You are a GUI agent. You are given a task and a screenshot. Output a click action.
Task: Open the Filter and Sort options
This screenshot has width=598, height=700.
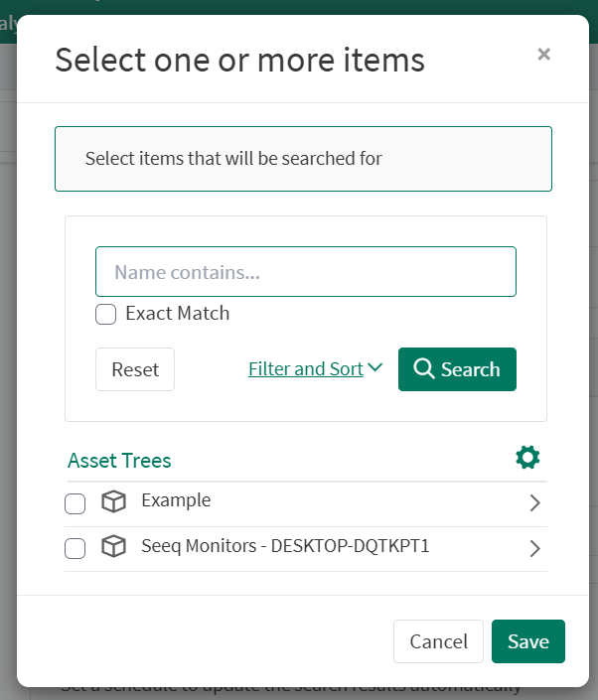(x=315, y=368)
